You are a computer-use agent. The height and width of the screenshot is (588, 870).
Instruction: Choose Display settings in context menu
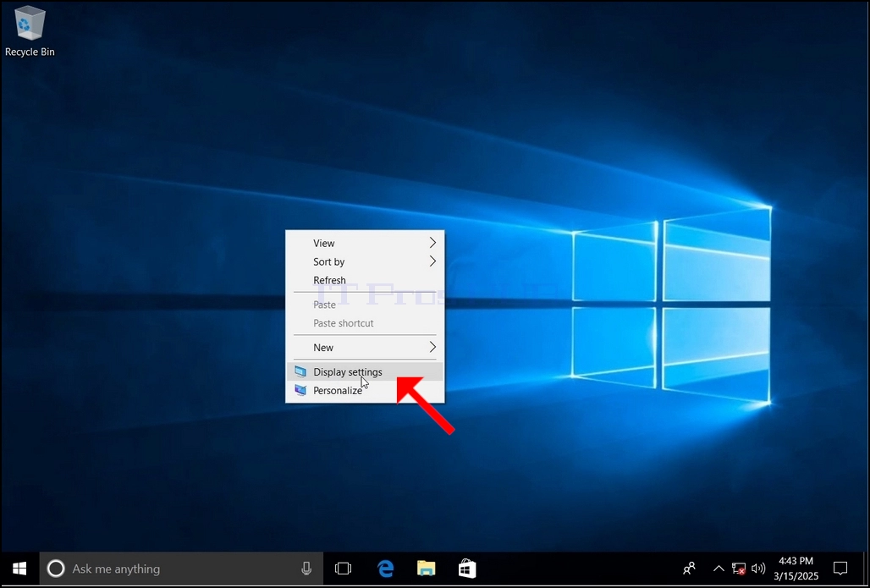click(x=365, y=371)
